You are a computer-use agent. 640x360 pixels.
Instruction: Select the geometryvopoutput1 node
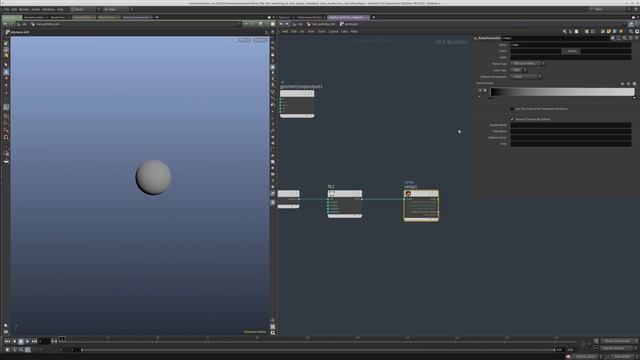tap(297, 104)
